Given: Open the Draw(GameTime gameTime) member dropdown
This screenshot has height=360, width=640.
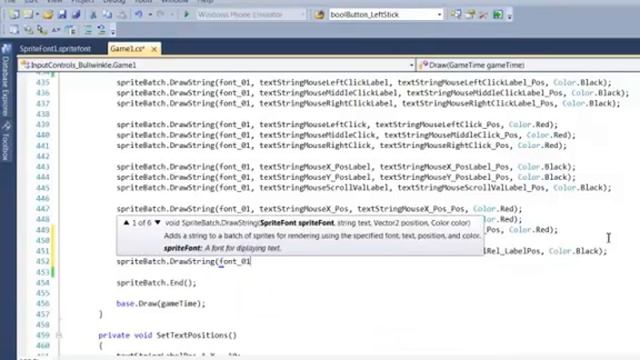Looking at the screenshot, I should tap(529, 65).
